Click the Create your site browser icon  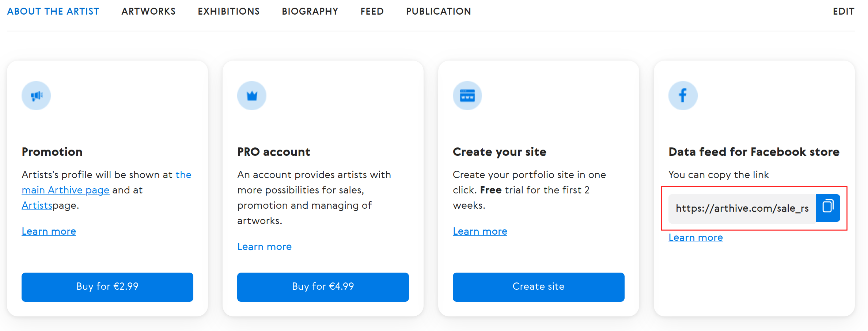pos(467,96)
